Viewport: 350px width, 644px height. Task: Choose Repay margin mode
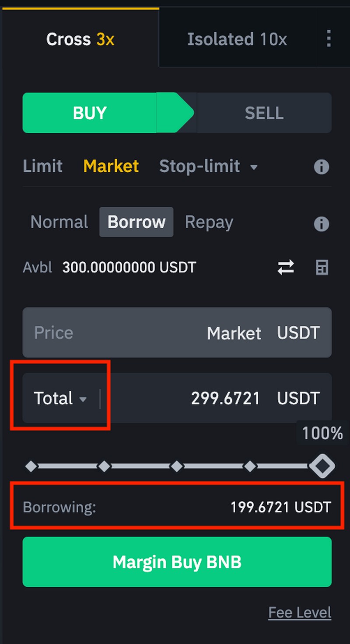209,223
